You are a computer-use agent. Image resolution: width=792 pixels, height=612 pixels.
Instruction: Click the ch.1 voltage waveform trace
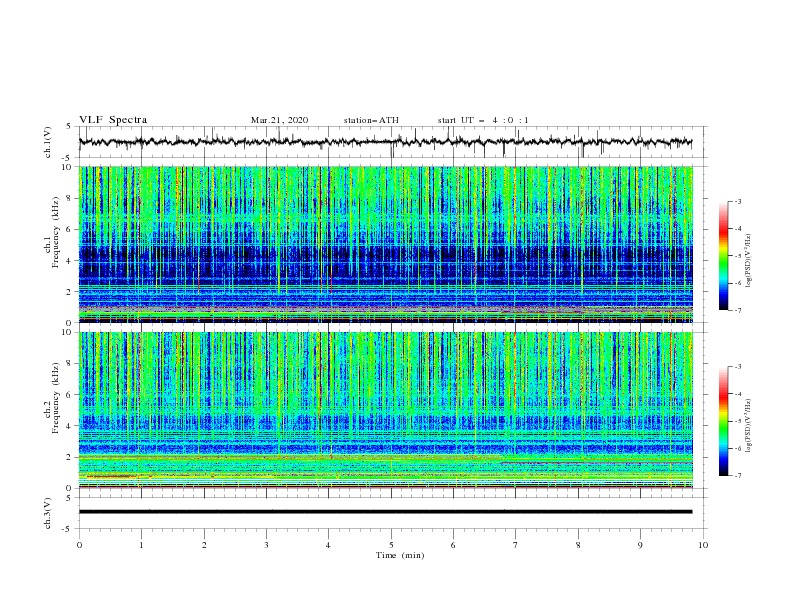click(x=386, y=142)
